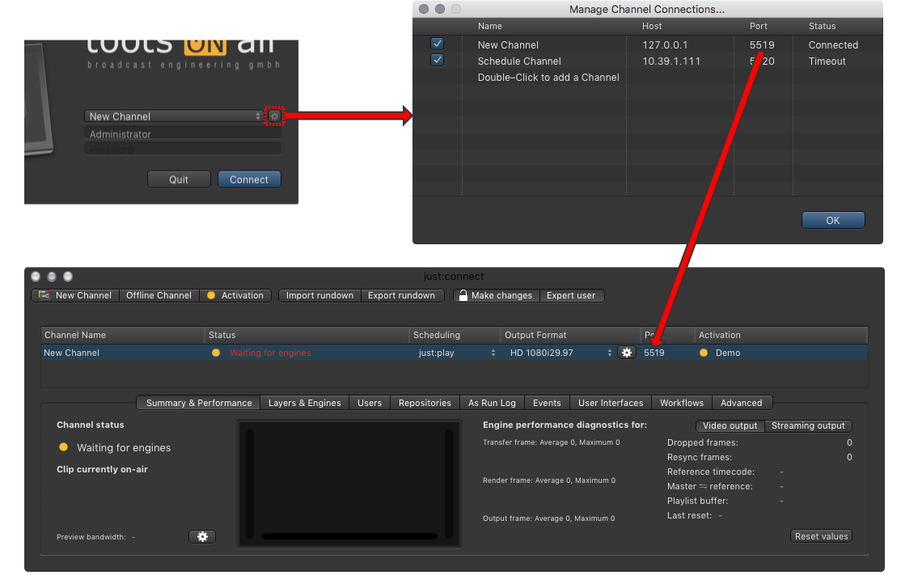Click the Connected status cell
The height and width of the screenshot is (588, 901).
point(833,44)
